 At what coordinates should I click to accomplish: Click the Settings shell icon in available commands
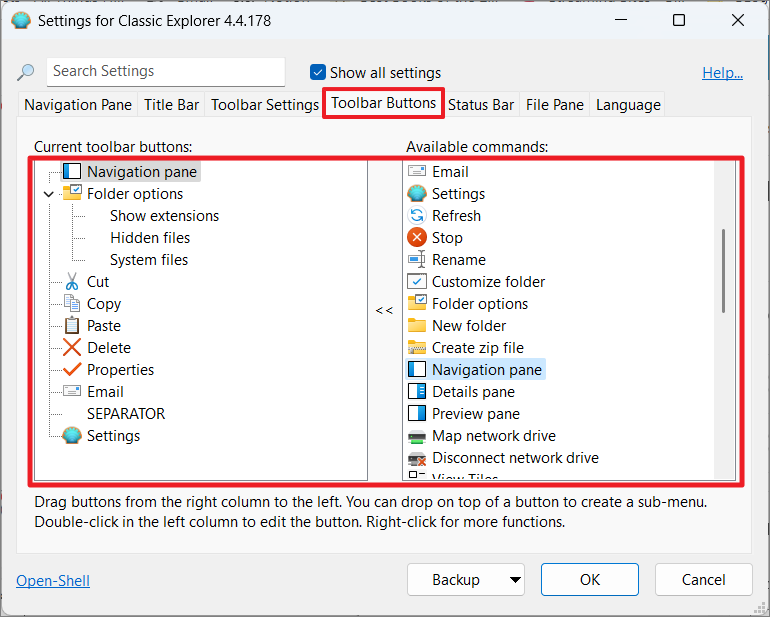pos(417,193)
